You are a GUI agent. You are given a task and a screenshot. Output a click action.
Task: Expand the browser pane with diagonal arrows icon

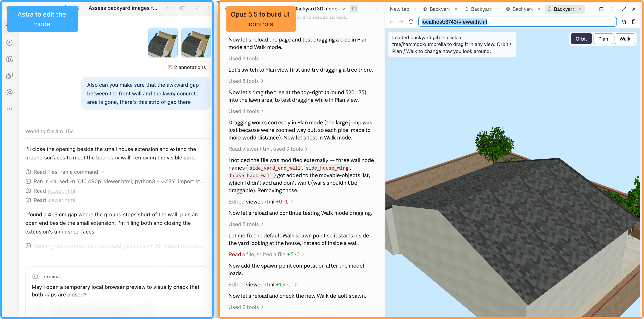pos(624,9)
